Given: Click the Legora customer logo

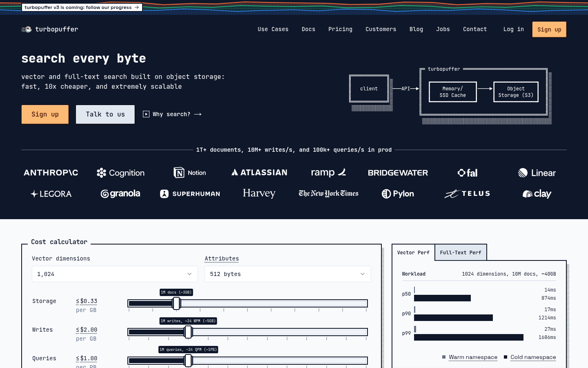Looking at the screenshot, I should click(x=51, y=194).
